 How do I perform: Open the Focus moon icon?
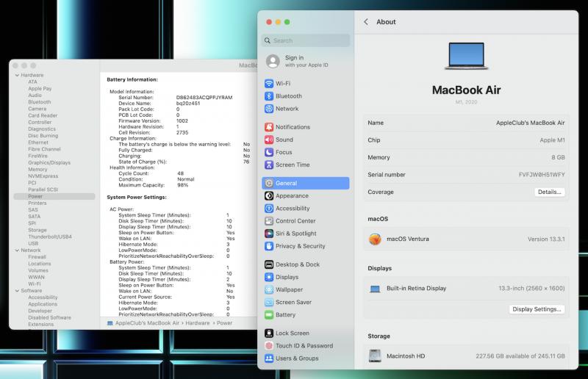pyautogui.click(x=269, y=152)
